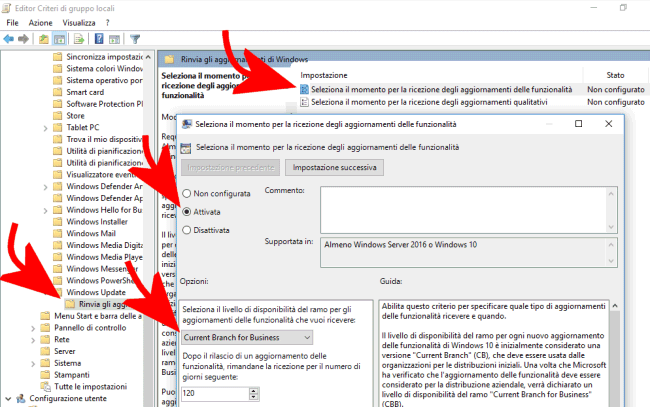Click the Up One Level folder icon
The width and height of the screenshot is (650, 407).
pos(44,39)
